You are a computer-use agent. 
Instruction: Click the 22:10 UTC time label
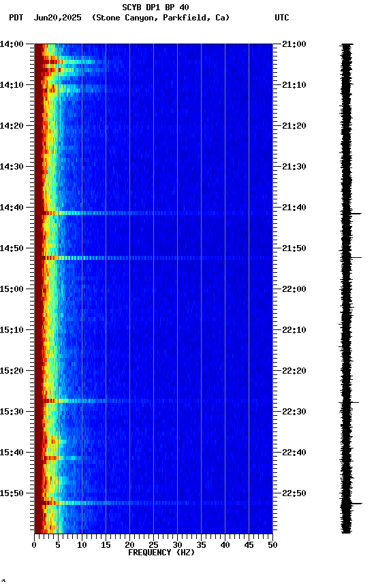pyautogui.click(x=294, y=330)
